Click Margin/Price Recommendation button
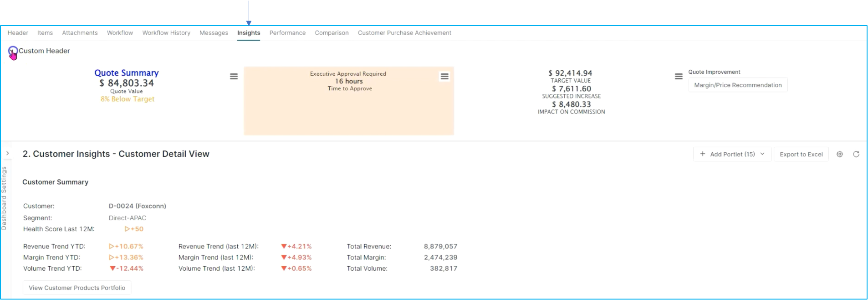Viewport: 868px width, 300px height. 738,85
